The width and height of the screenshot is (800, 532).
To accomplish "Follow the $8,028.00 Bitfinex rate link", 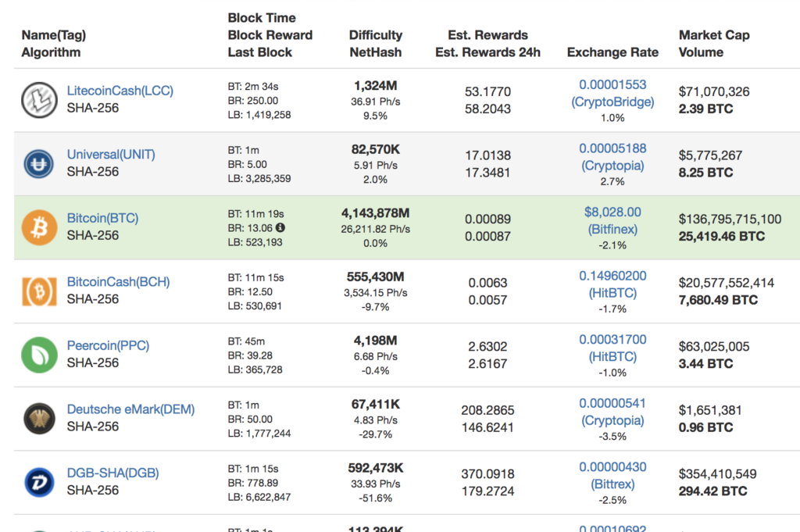I will [612, 221].
